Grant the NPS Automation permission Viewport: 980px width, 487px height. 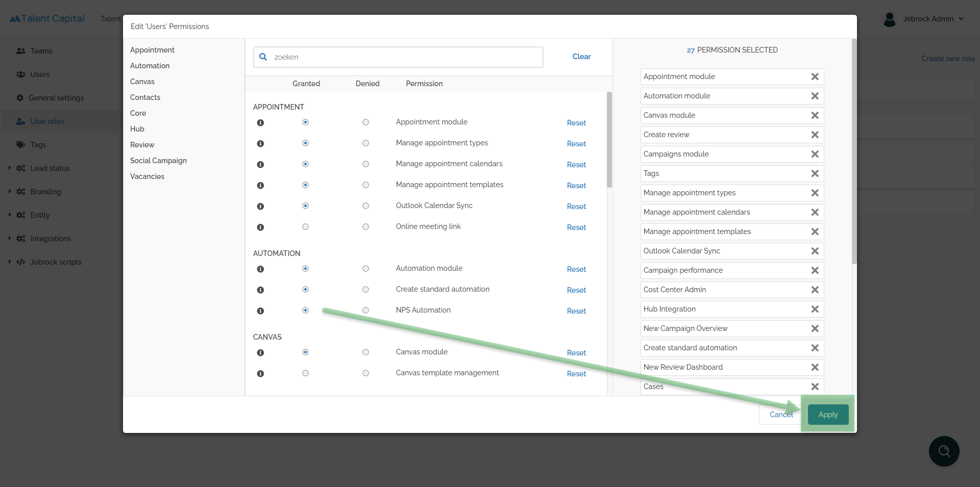tap(305, 311)
